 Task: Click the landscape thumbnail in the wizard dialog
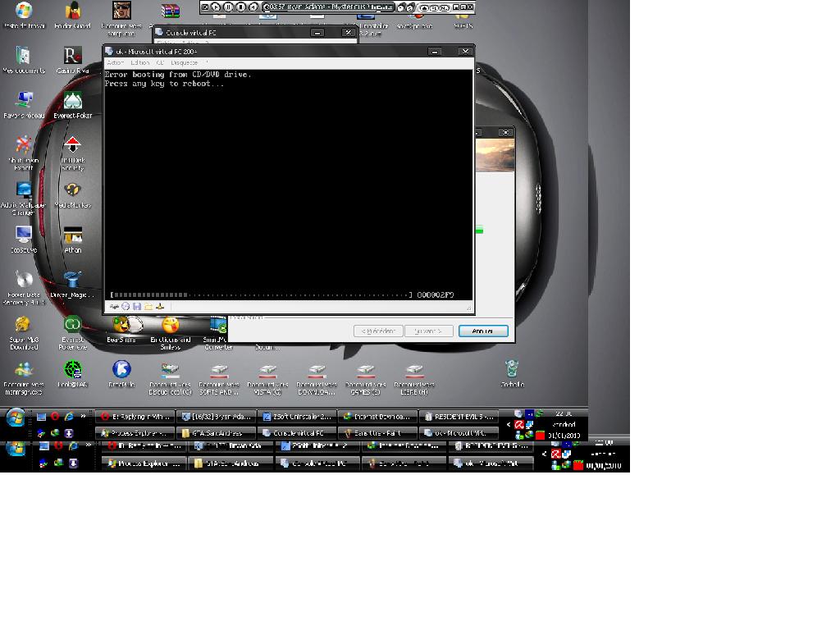(495, 155)
